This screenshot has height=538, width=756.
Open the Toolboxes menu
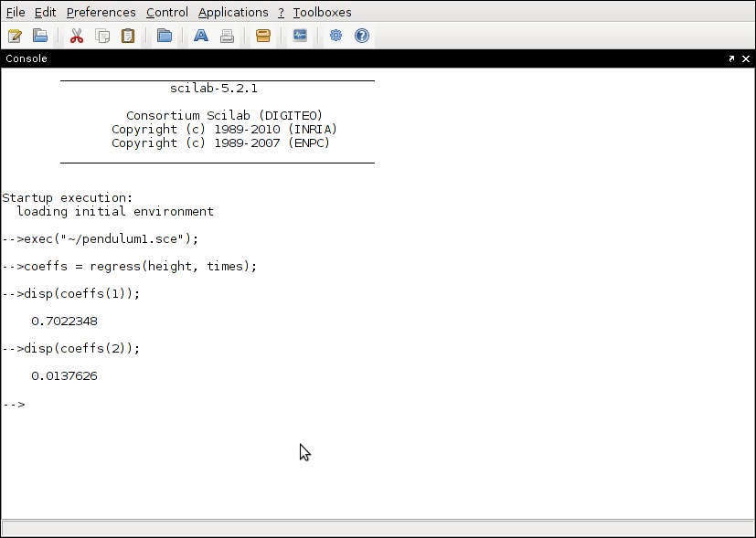(x=322, y=12)
